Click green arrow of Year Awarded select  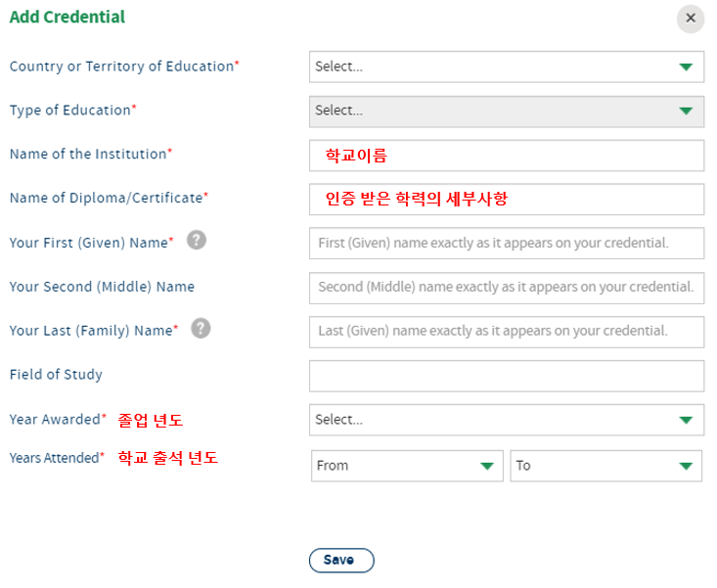pyautogui.click(x=686, y=420)
